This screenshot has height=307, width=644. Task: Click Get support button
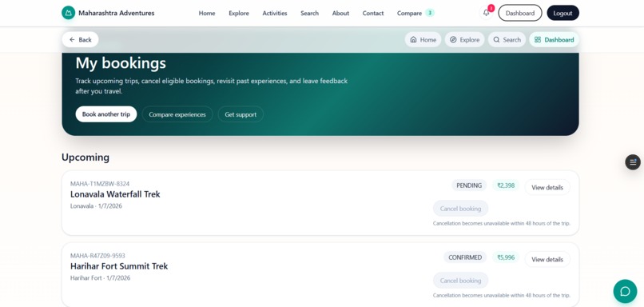click(241, 114)
